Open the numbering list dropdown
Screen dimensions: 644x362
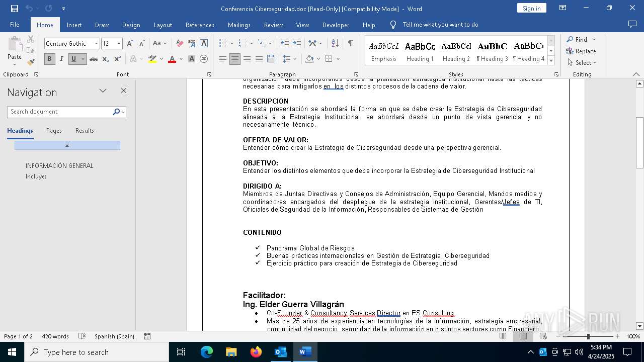pos(251,44)
